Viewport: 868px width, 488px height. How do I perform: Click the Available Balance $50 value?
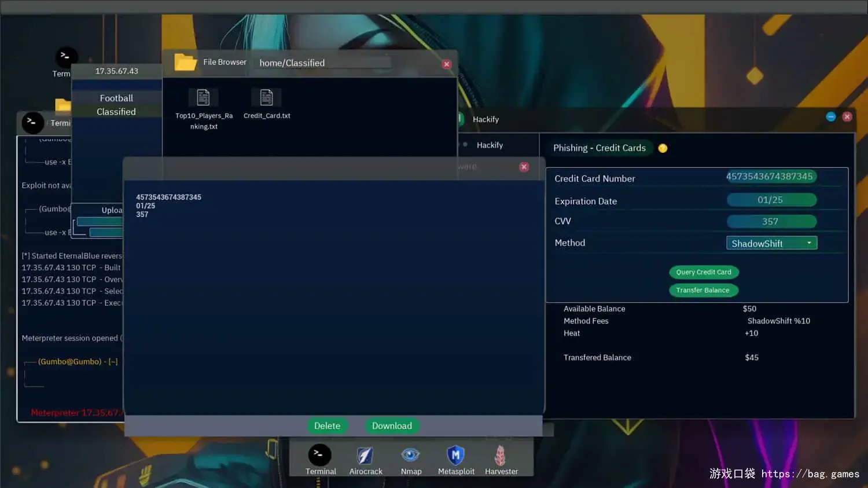click(x=749, y=309)
